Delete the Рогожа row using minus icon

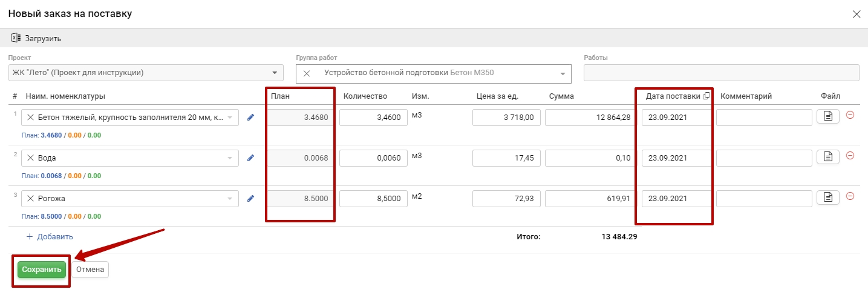tap(850, 196)
